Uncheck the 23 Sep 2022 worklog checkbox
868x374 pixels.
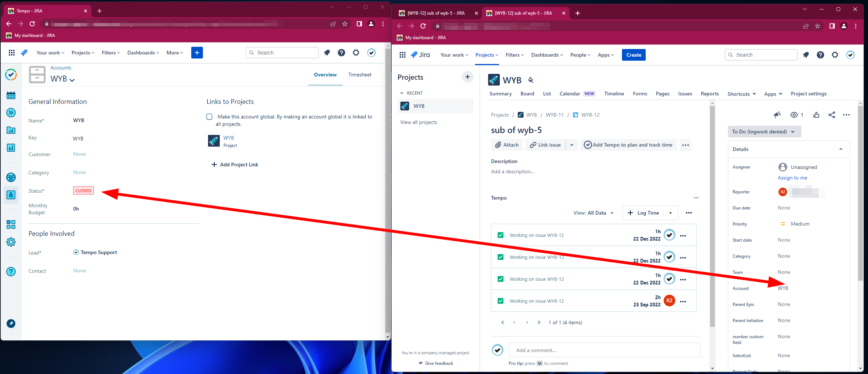coord(501,301)
